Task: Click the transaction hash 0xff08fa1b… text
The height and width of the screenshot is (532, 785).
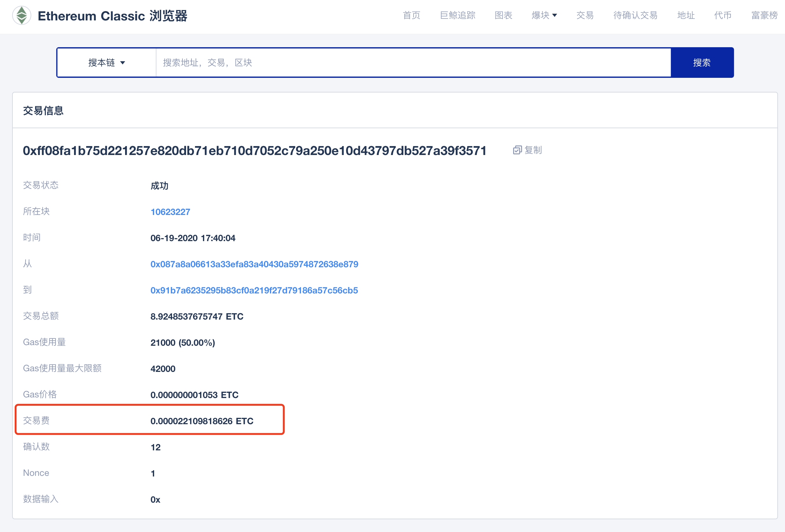Action: click(255, 151)
